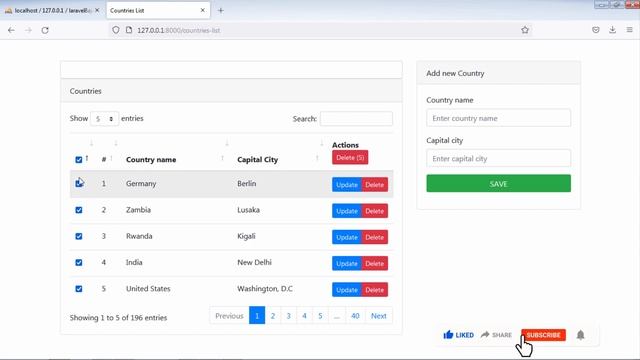
Task: Sort by Country name column arrows
Action: (x=222, y=158)
